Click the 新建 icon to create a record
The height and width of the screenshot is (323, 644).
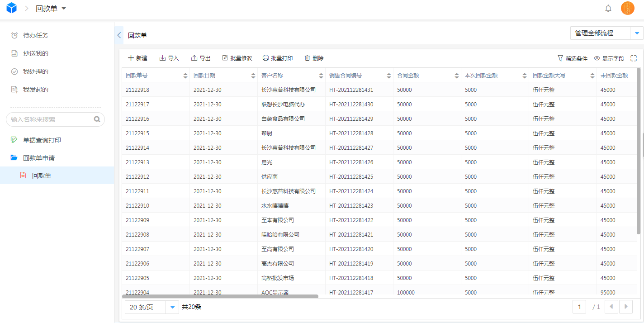130,58
